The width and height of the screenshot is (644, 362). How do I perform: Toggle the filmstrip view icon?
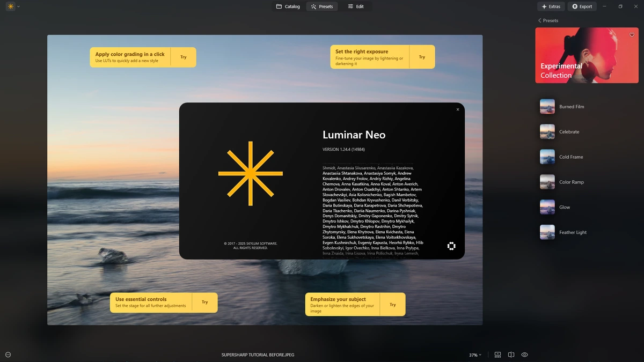pos(497,354)
